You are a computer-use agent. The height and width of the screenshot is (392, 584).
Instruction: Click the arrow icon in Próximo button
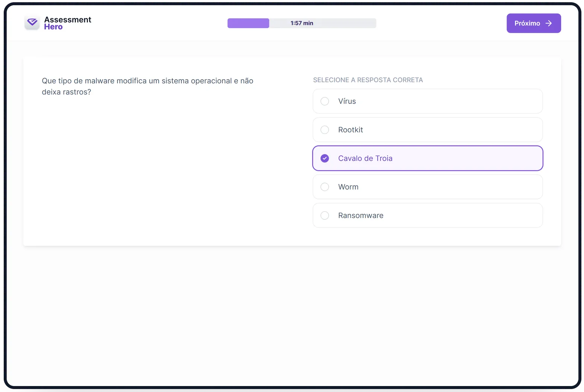[x=549, y=23]
